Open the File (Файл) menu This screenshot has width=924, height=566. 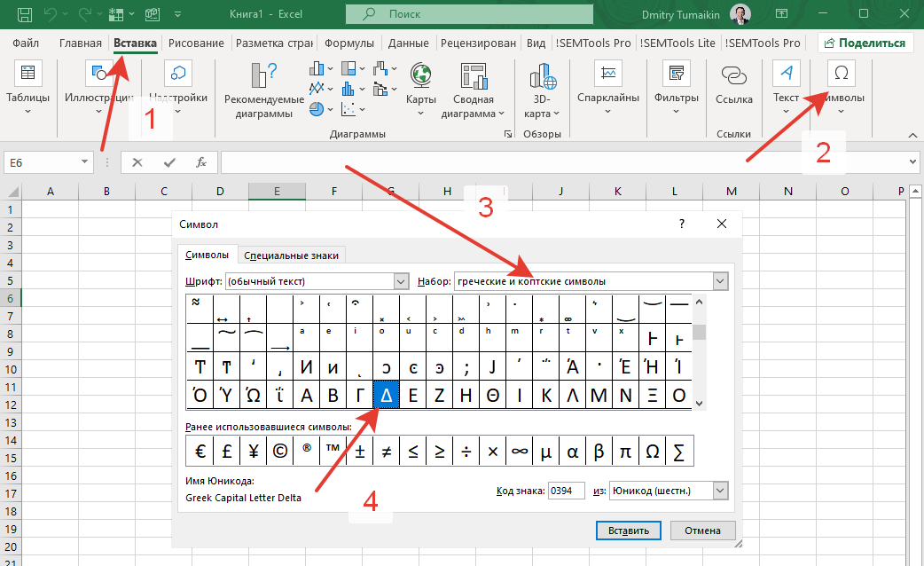26,43
